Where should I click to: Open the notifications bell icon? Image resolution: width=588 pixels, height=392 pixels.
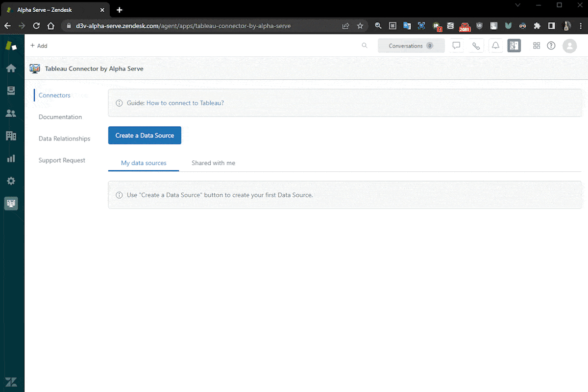point(495,46)
